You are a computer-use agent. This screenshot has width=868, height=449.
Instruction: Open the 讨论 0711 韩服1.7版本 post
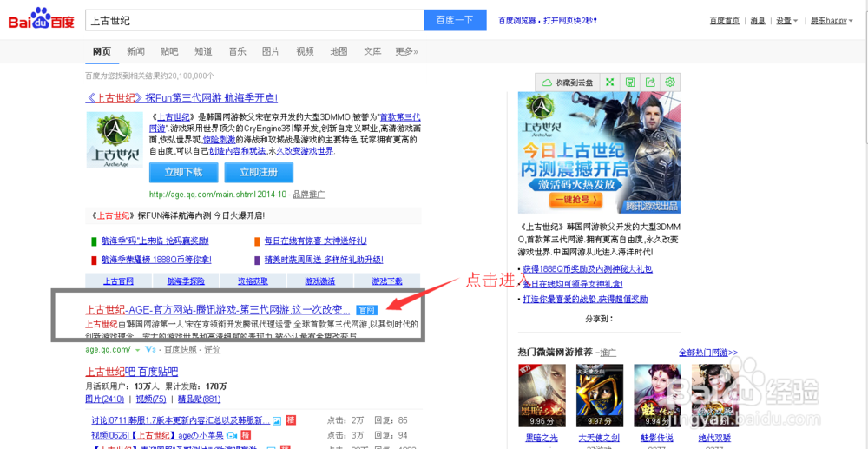pos(180,420)
